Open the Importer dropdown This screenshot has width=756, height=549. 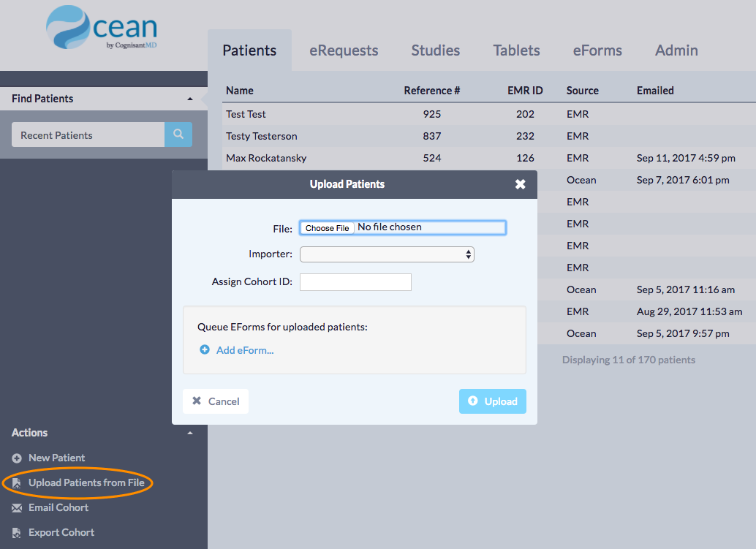pos(387,254)
